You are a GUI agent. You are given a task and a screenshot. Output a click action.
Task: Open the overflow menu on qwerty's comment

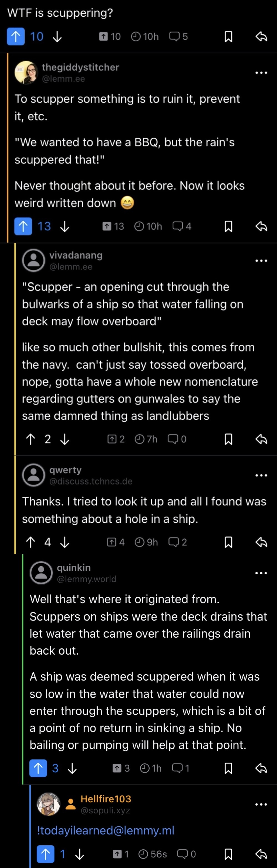point(261,475)
